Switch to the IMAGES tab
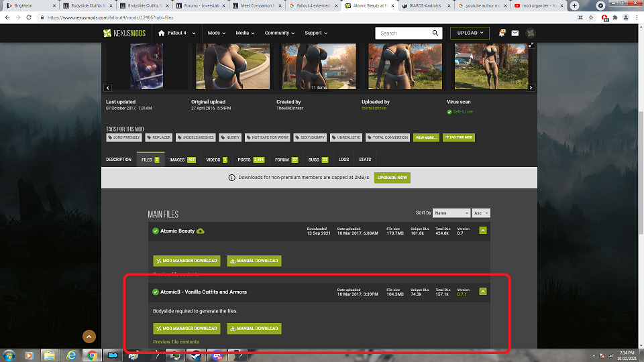 pos(182,160)
